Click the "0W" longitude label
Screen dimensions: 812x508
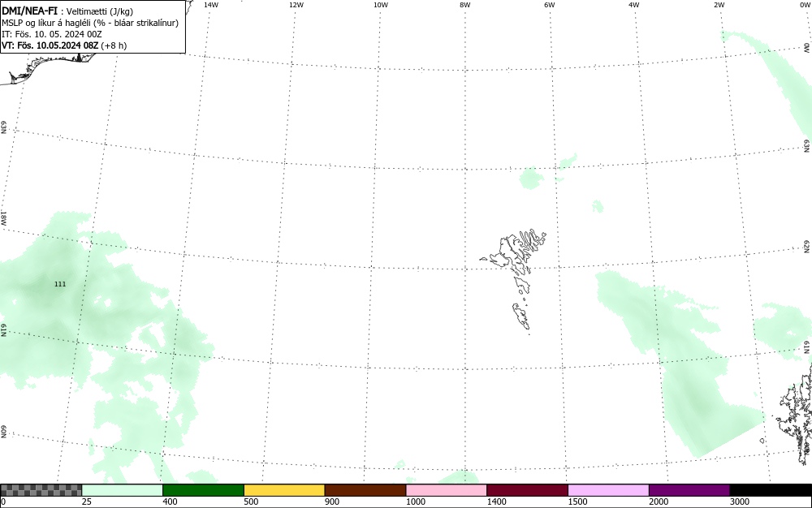pyautogui.click(x=804, y=5)
